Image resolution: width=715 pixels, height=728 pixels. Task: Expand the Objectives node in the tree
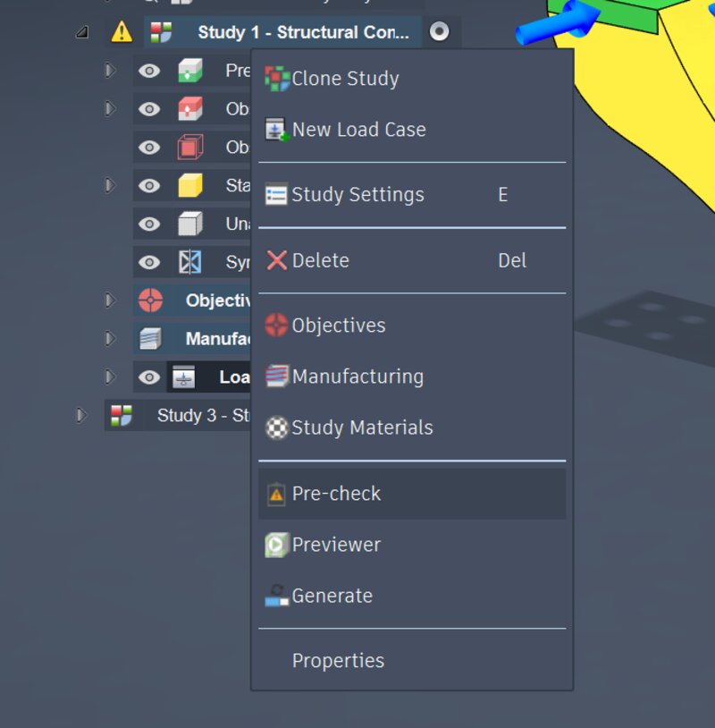point(110,301)
